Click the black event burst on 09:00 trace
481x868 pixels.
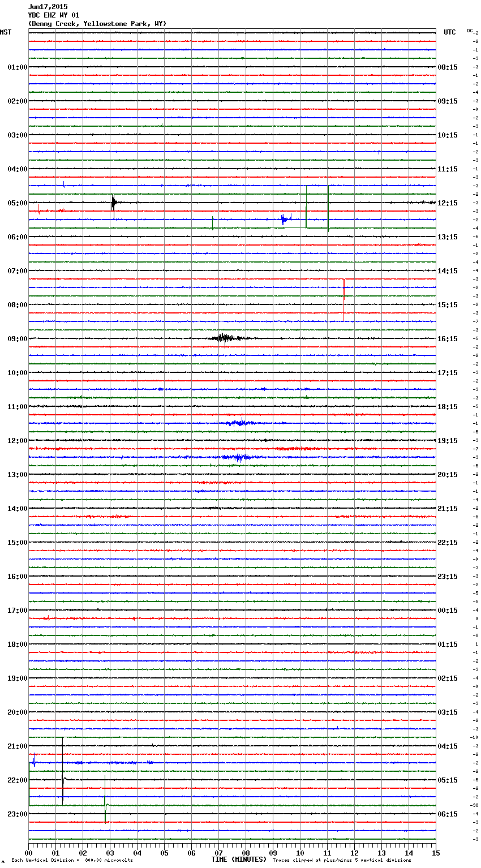tap(224, 338)
